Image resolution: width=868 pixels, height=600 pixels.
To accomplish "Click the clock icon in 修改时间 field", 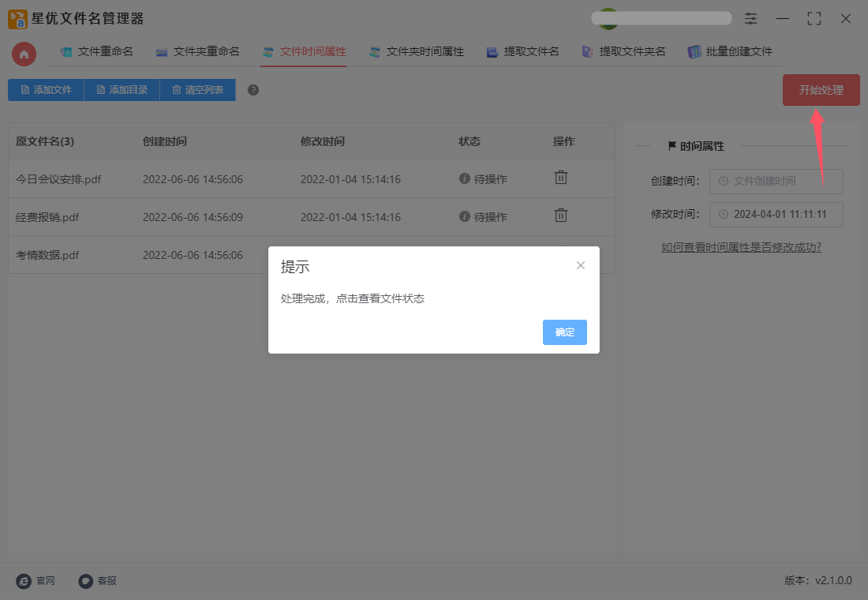I will click(x=723, y=215).
